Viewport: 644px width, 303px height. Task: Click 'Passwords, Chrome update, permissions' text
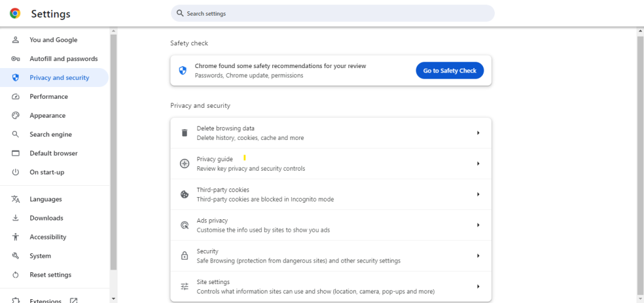[249, 76]
